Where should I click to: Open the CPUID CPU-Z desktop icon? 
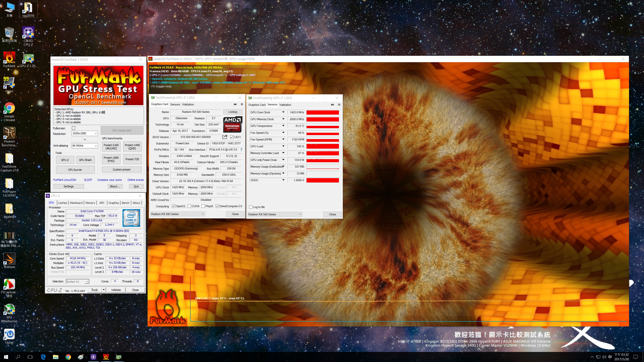(x=28, y=36)
